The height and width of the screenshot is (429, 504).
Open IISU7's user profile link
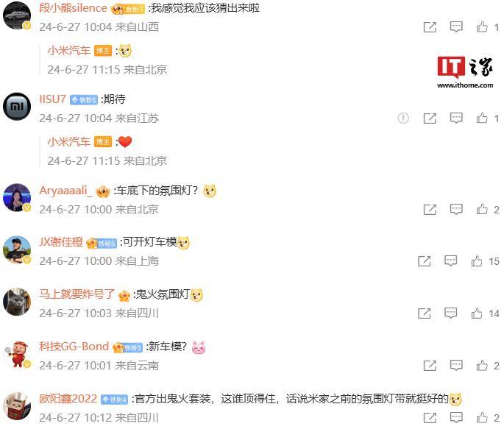pos(52,99)
